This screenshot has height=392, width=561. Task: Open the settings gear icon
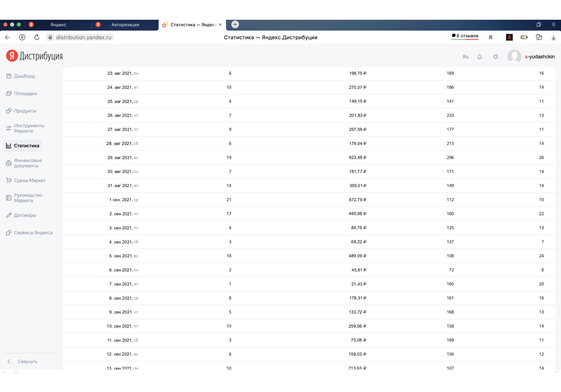coord(495,57)
